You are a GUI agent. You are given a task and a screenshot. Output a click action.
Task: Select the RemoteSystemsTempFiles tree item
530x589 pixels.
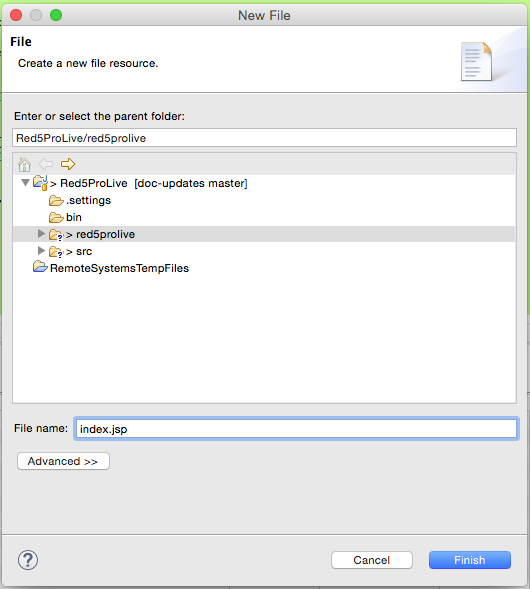tap(119, 268)
